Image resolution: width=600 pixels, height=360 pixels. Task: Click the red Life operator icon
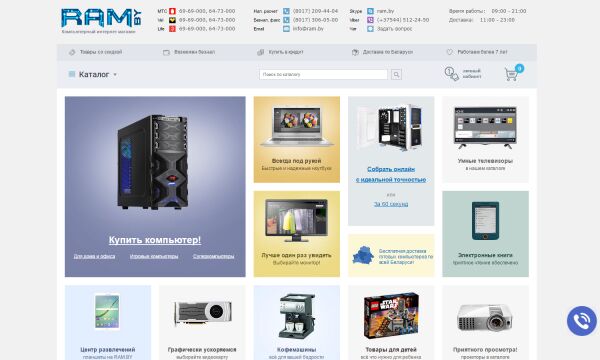[172, 29]
